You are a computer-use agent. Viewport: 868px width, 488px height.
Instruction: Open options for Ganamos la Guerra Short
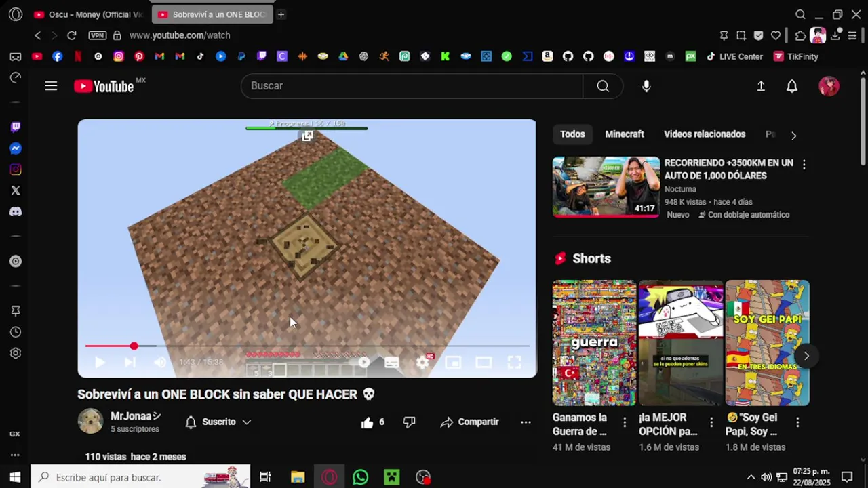tap(625, 422)
